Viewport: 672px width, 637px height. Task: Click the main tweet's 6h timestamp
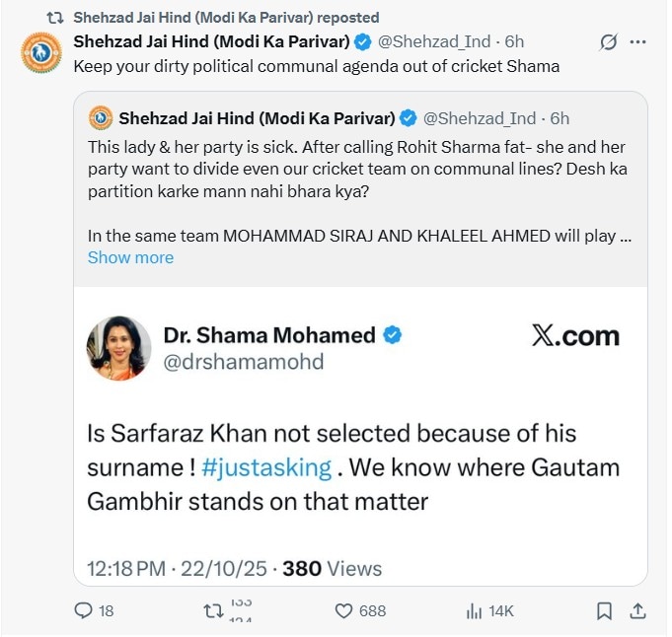pyautogui.click(x=514, y=41)
